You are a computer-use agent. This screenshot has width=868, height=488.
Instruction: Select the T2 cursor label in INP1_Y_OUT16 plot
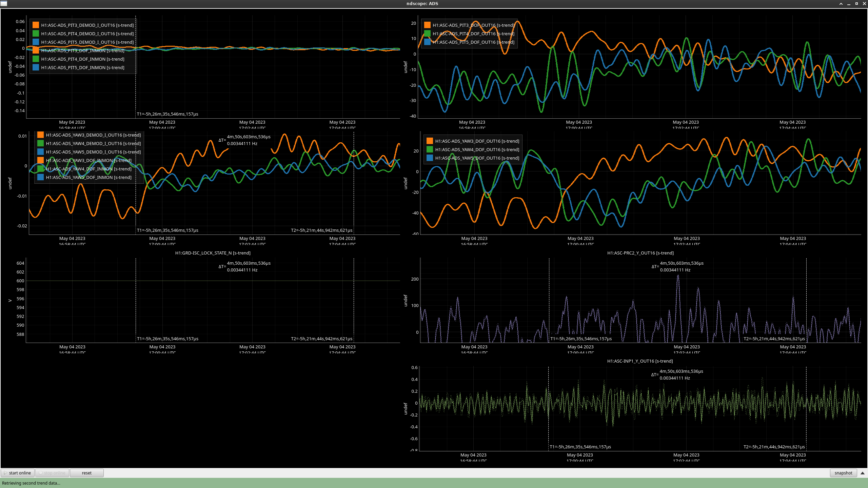point(774,447)
